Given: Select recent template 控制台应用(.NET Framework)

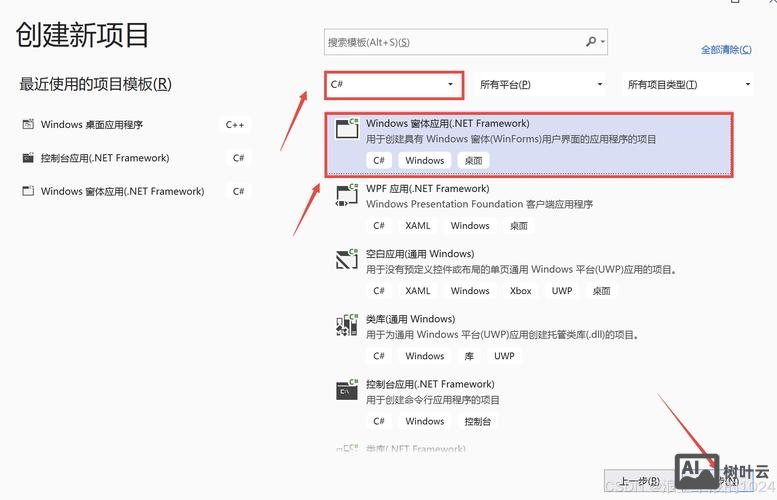Looking at the screenshot, I should 105,158.
